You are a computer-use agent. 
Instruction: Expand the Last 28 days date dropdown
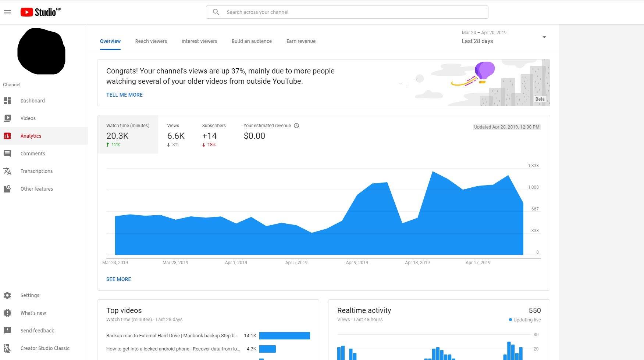coord(544,37)
